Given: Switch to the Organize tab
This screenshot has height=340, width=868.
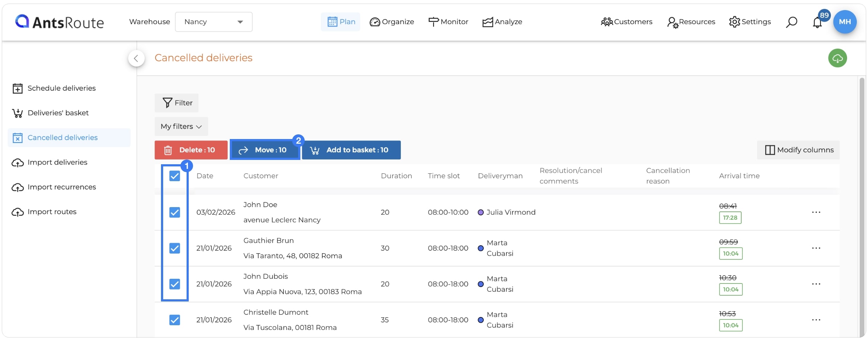Looking at the screenshot, I should pyautogui.click(x=392, y=22).
